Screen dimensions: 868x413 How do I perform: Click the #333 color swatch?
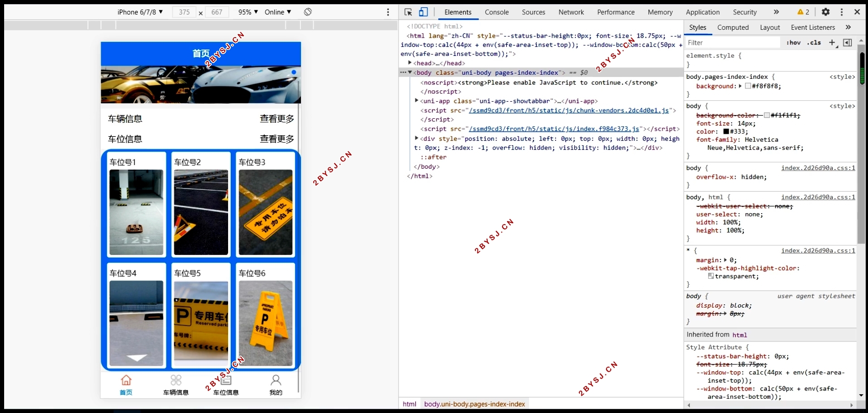coord(726,132)
